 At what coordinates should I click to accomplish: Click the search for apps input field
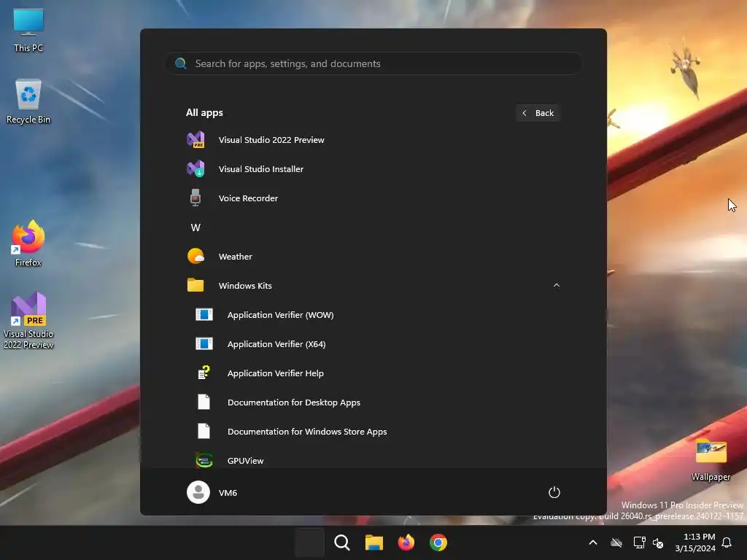(373, 63)
